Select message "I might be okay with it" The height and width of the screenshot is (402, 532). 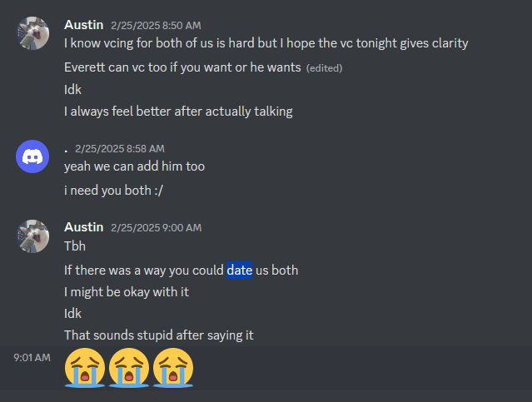(x=127, y=292)
